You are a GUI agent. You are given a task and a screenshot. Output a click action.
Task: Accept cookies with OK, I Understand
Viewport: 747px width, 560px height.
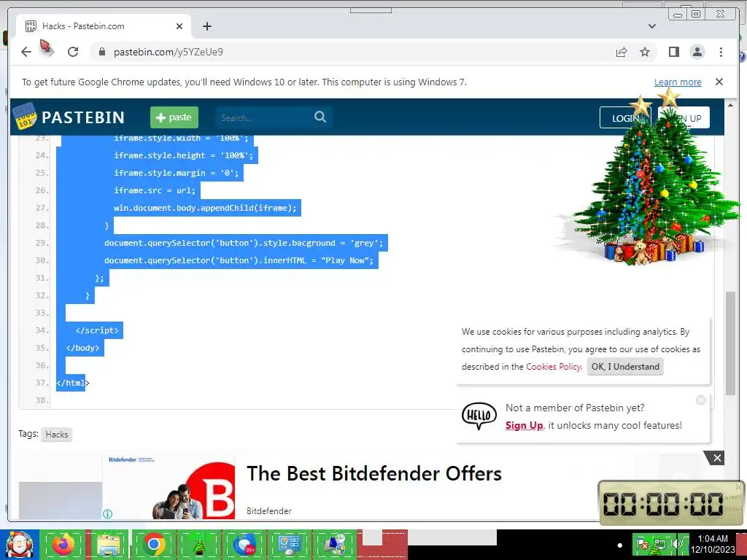625,367
